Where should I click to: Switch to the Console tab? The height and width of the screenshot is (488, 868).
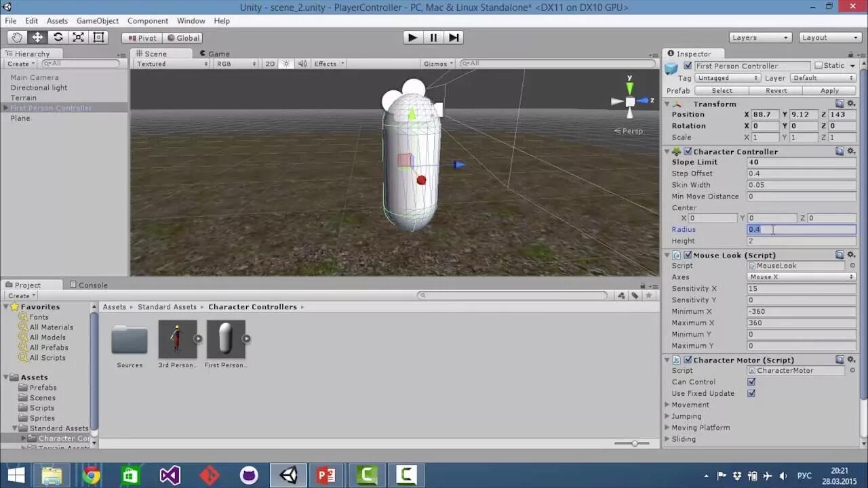click(87, 285)
